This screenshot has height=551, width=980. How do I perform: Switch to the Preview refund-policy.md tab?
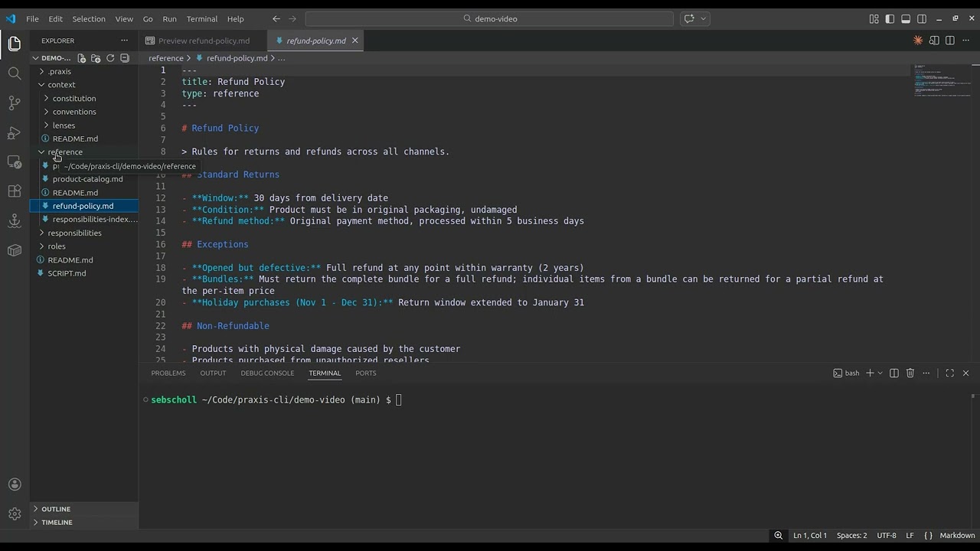click(x=204, y=41)
